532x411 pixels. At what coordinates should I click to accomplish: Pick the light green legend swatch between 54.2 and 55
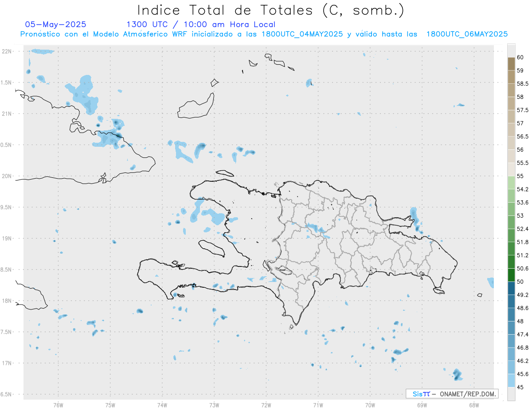[x=511, y=183]
